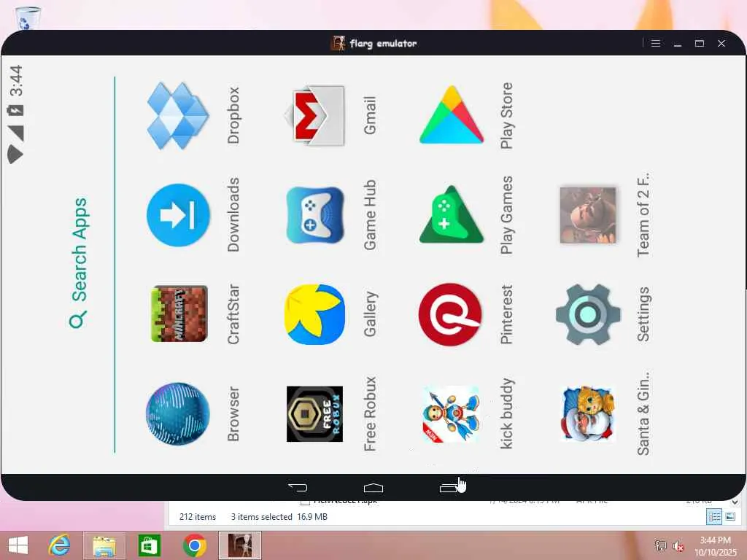
Task: Open the Dropbox app
Action: 178,115
